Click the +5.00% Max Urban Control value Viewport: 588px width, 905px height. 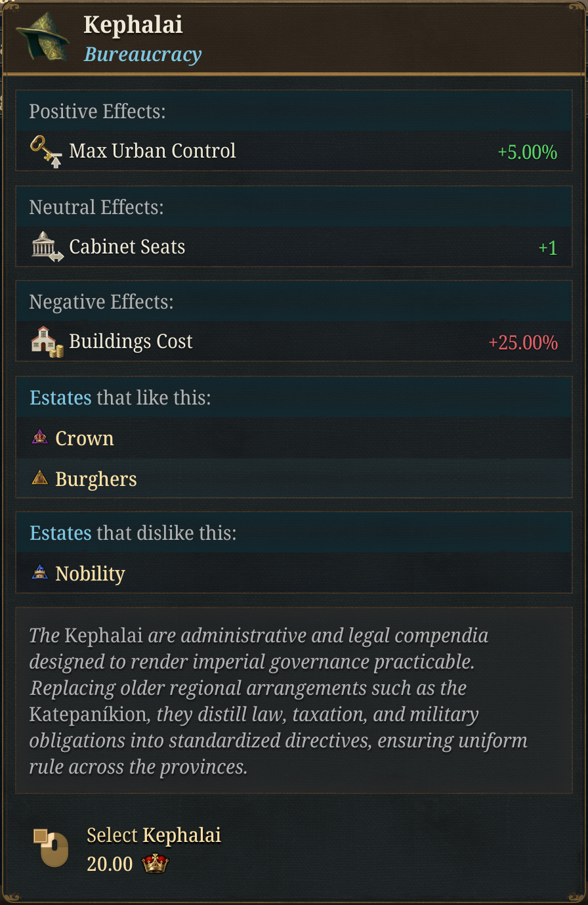click(x=527, y=152)
